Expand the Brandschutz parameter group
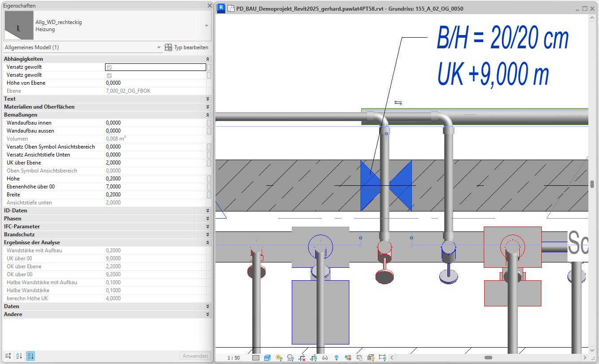The width and height of the screenshot is (599, 364). coord(207,235)
